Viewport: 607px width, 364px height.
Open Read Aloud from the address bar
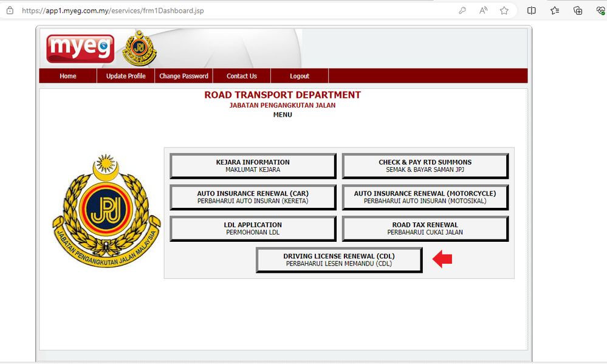(483, 10)
